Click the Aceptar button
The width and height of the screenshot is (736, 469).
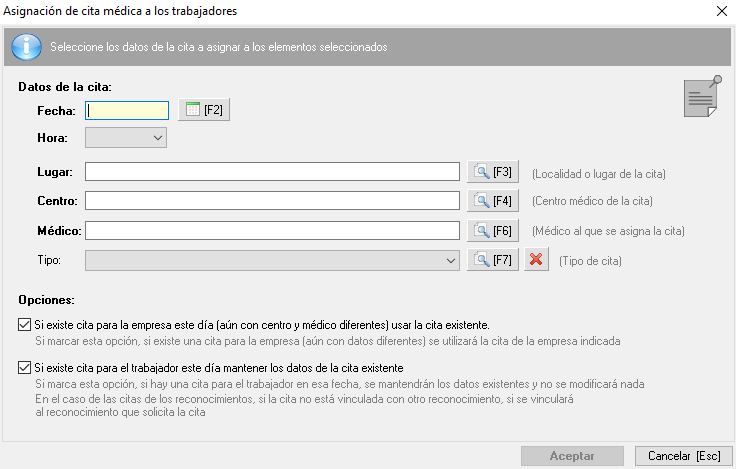tap(572, 456)
